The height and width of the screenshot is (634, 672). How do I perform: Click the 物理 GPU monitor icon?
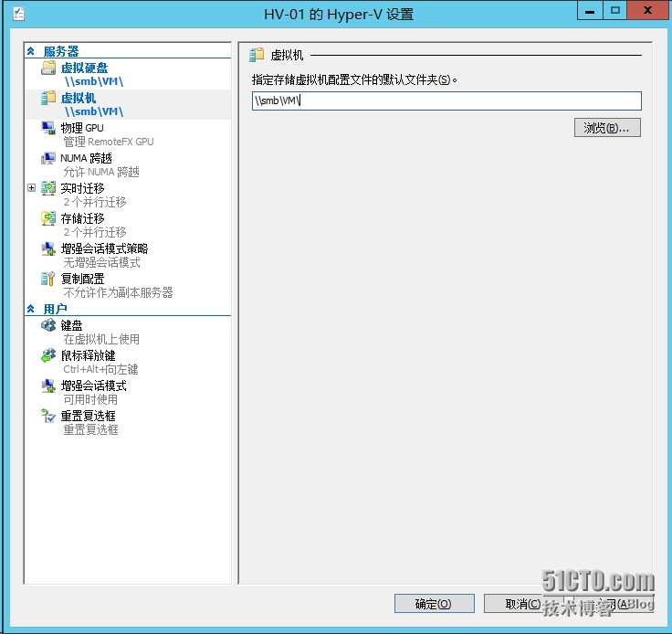click(x=48, y=128)
